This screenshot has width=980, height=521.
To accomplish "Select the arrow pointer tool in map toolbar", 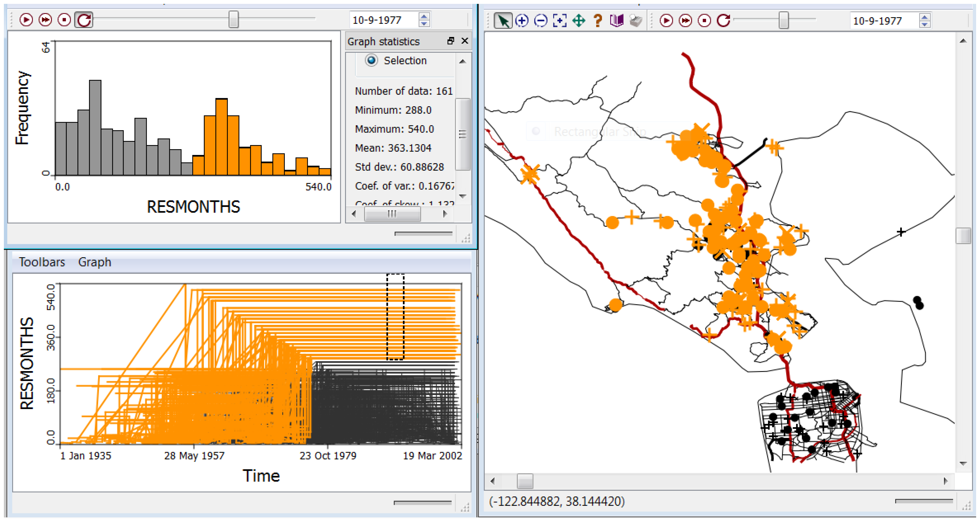I will pyautogui.click(x=503, y=21).
